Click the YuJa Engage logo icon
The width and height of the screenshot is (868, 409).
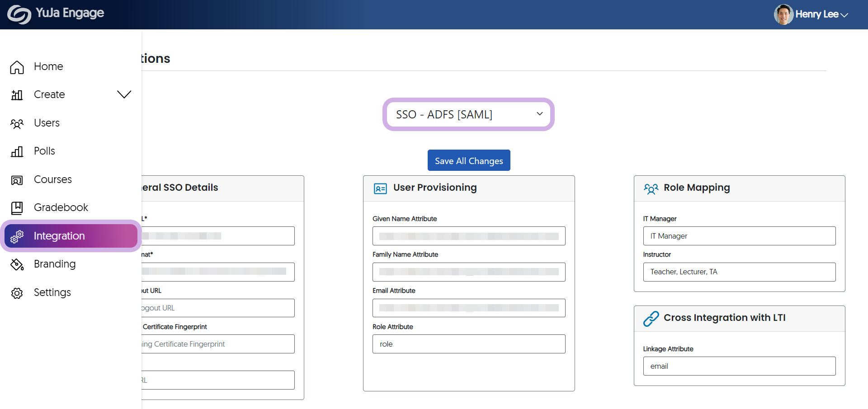tap(19, 14)
